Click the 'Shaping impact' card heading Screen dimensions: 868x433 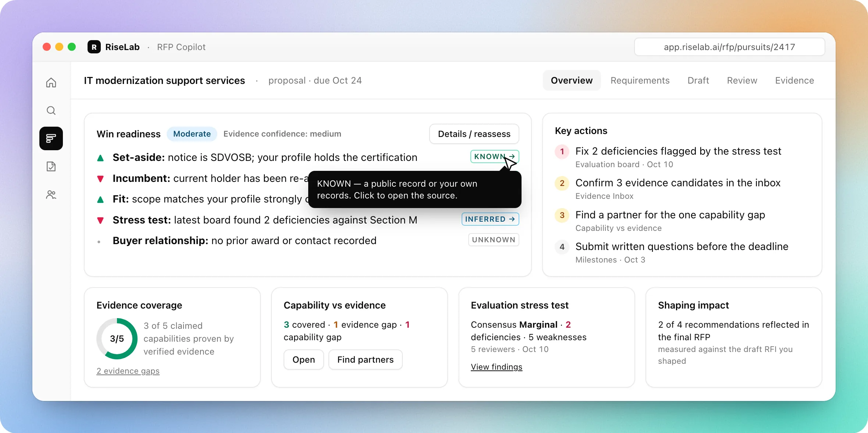(x=693, y=305)
